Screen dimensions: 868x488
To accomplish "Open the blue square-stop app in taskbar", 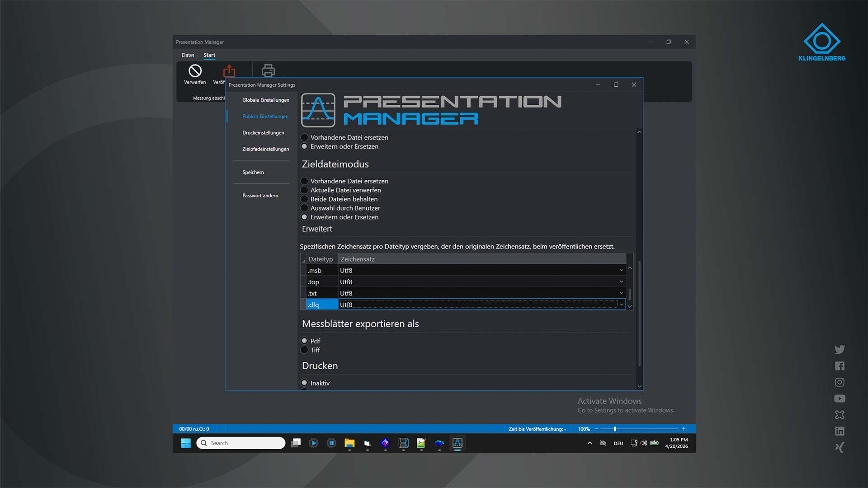I will coord(331,443).
